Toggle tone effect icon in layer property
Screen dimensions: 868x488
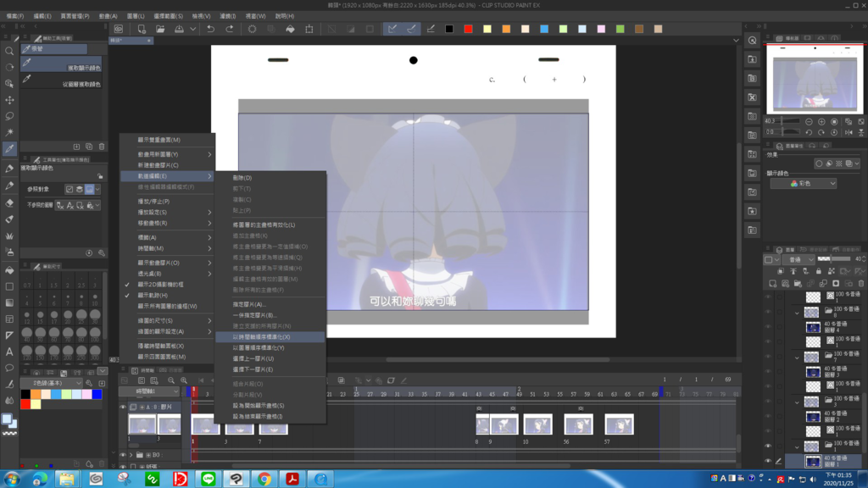point(838,164)
